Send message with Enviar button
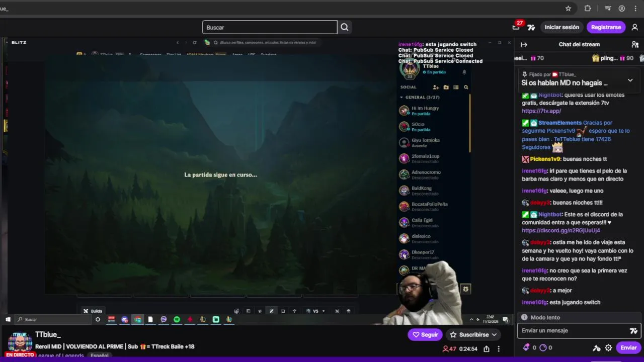This screenshot has height=362, width=644. coord(628,348)
